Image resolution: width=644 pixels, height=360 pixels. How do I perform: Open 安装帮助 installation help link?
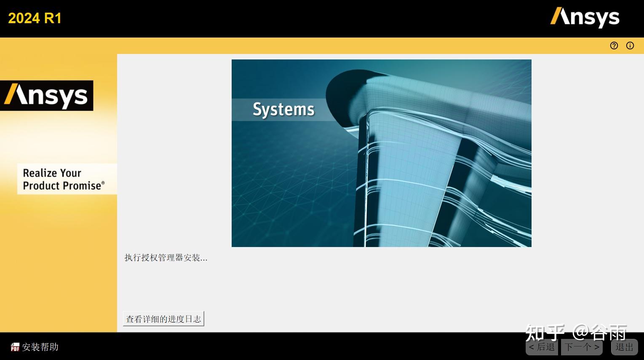(40, 347)
